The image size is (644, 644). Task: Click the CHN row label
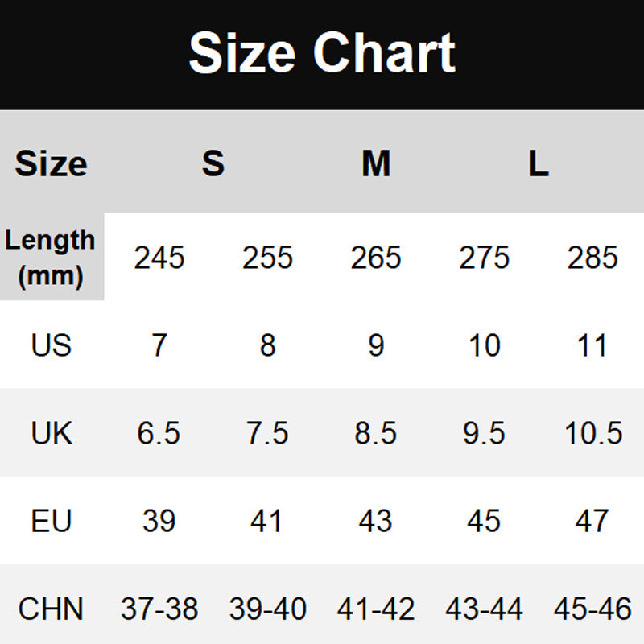pyautogui.click(x=51, y=609)
